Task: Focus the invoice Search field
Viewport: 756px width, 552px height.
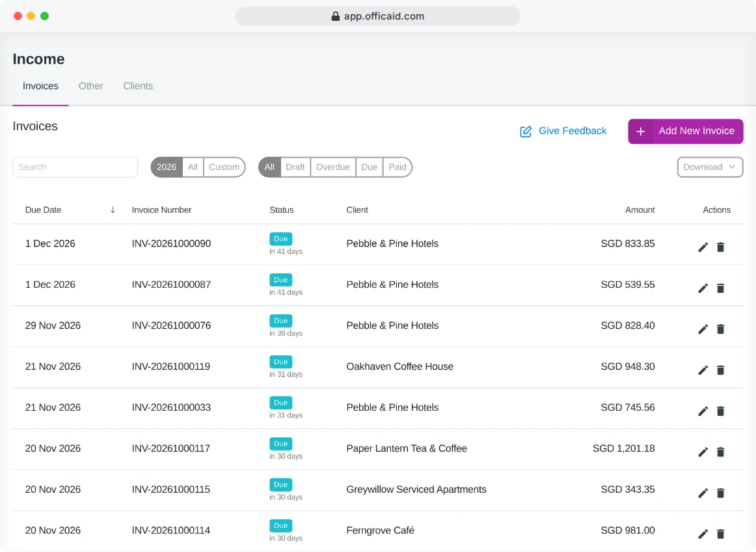Action: pyautogui.click(x=75, y=167)
